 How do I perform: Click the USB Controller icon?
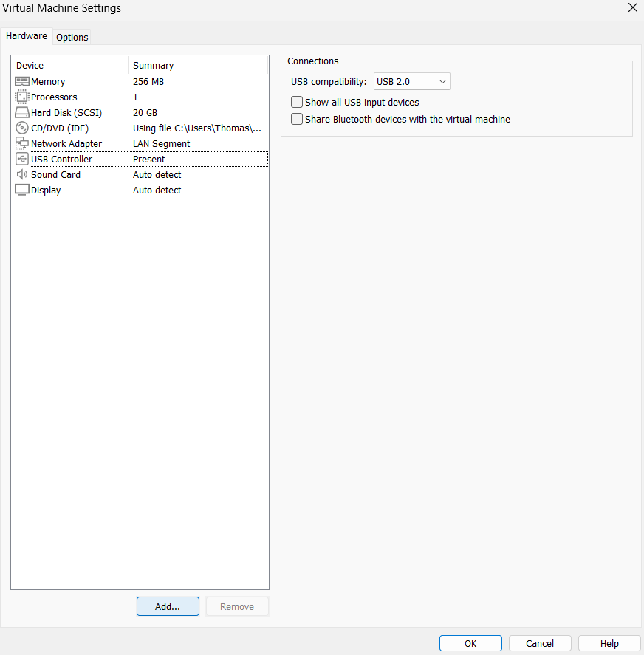click(x=21, y=159)
